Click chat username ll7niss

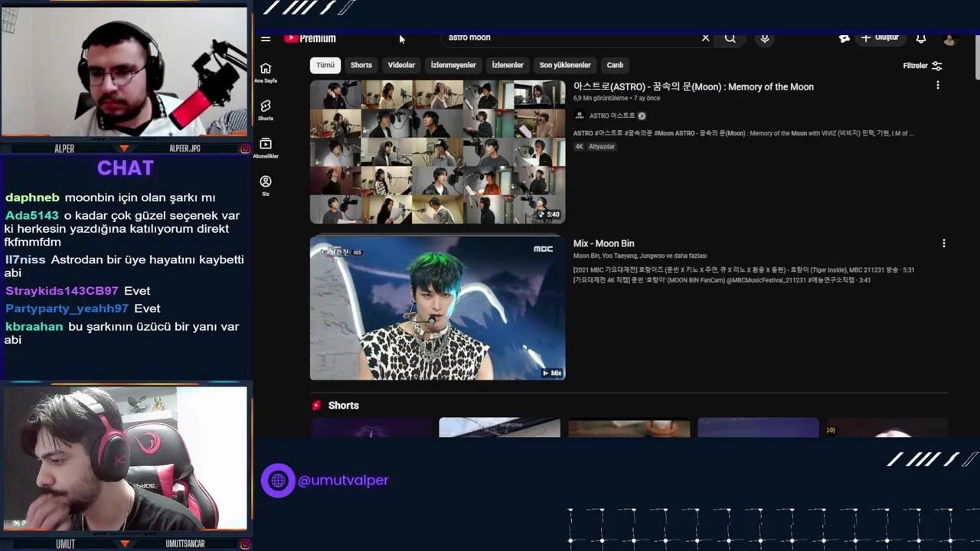click(x=25, y=260)
